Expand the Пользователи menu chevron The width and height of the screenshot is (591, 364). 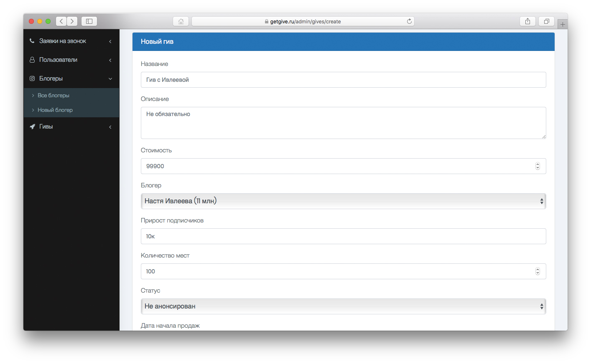[110, 60]
